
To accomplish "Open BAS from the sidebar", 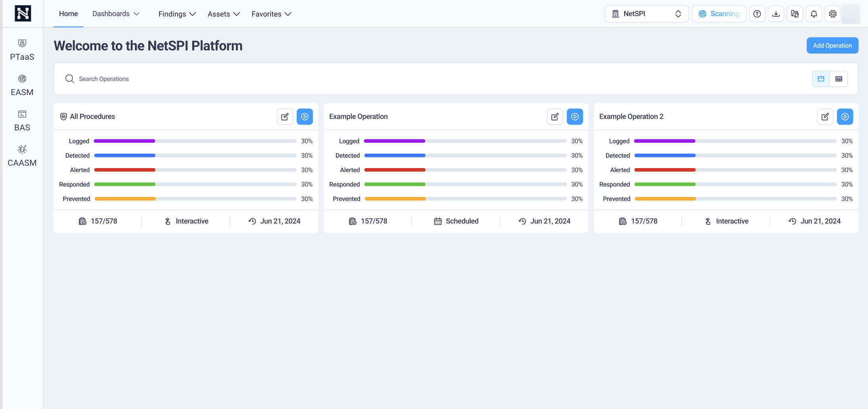I will point(22,121).
